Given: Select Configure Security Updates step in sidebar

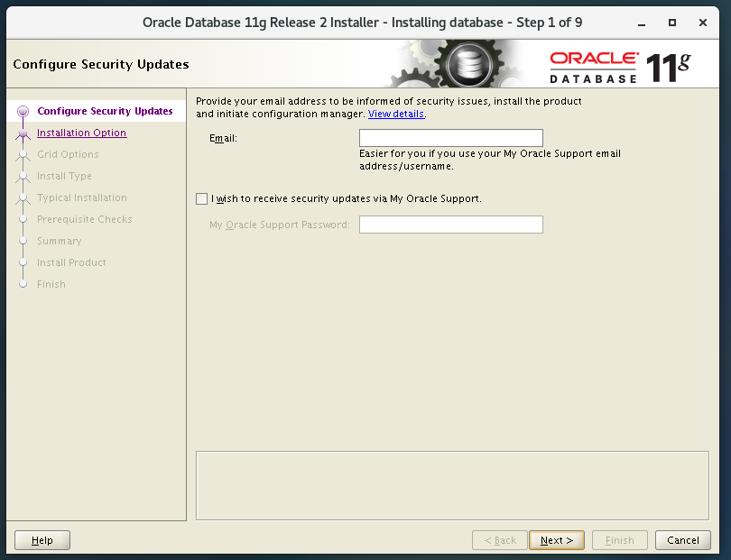Looking at the screenshot, I should pos(105,111).
